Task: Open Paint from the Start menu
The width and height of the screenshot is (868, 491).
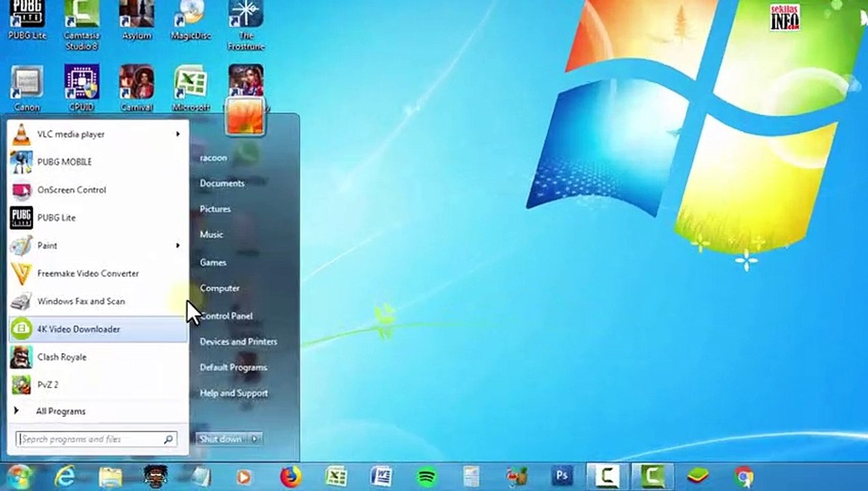Action: [98, 245]
